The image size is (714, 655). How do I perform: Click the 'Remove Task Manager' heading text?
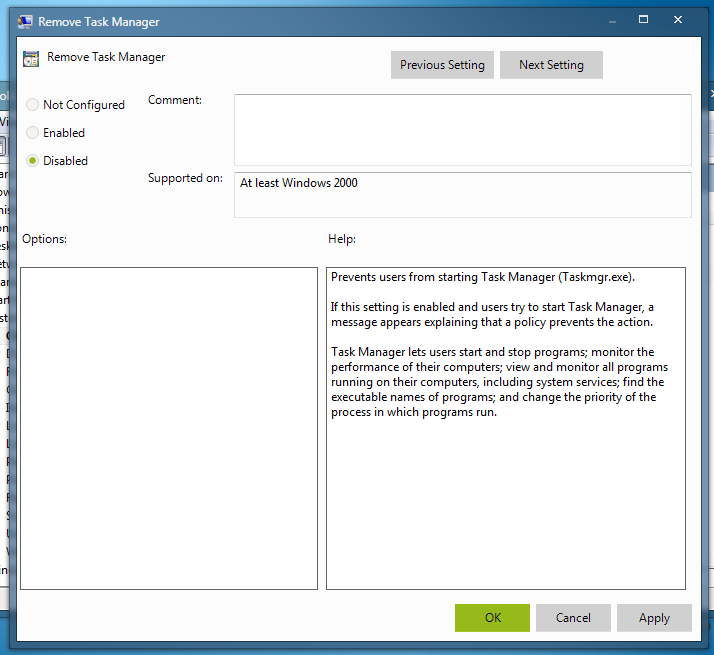[106, 57]
